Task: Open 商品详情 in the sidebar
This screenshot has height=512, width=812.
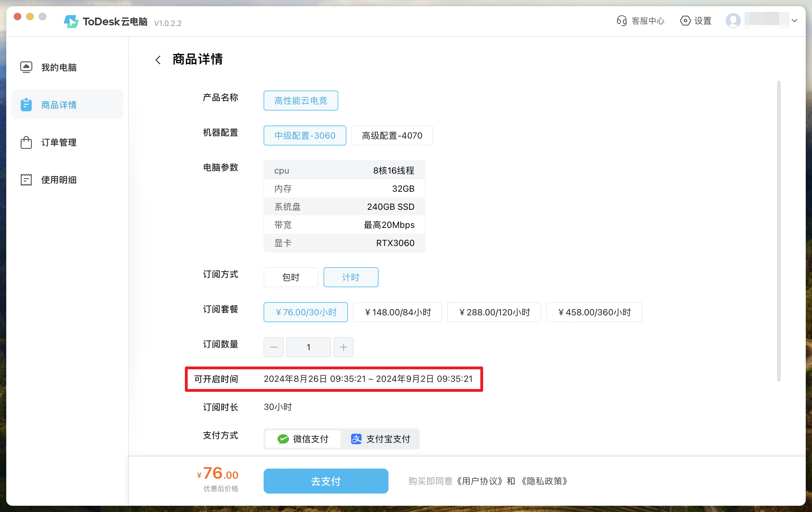Action: pos(67,105)
